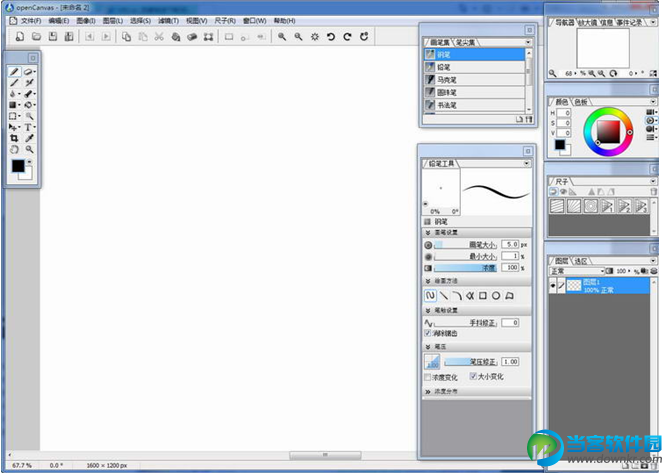Open the 帮助(H) menu
Image resolution: width=663 pixels, height=473 pixels.
[285, 21]
